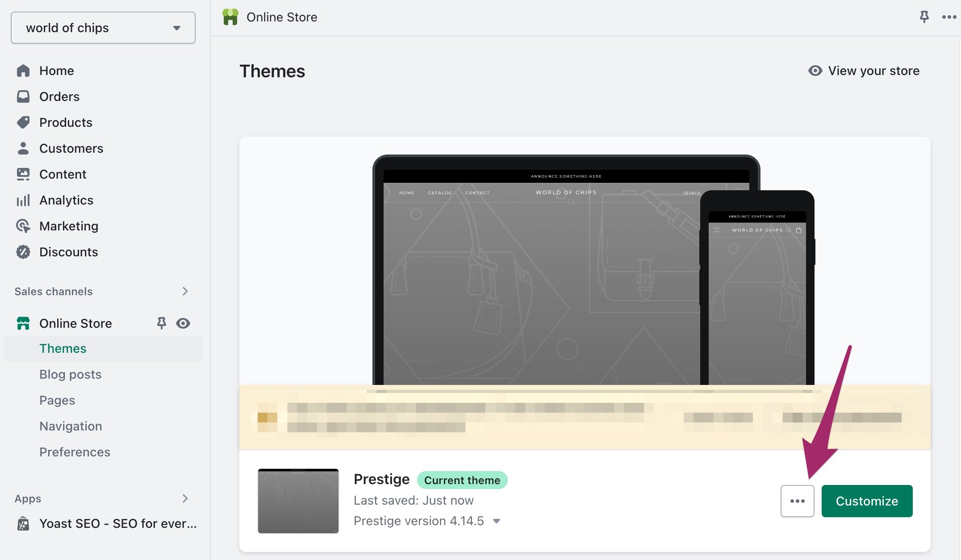The image size is (961, 560).
Task: Go to Blog posts submenu item
Action: point(70,374)
